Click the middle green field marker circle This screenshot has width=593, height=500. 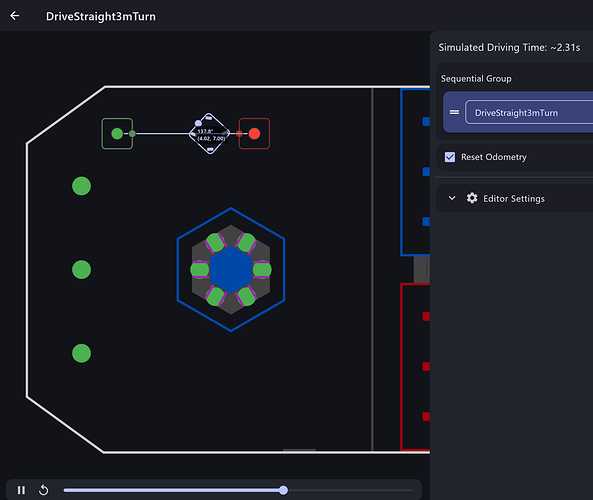[81, 270]
